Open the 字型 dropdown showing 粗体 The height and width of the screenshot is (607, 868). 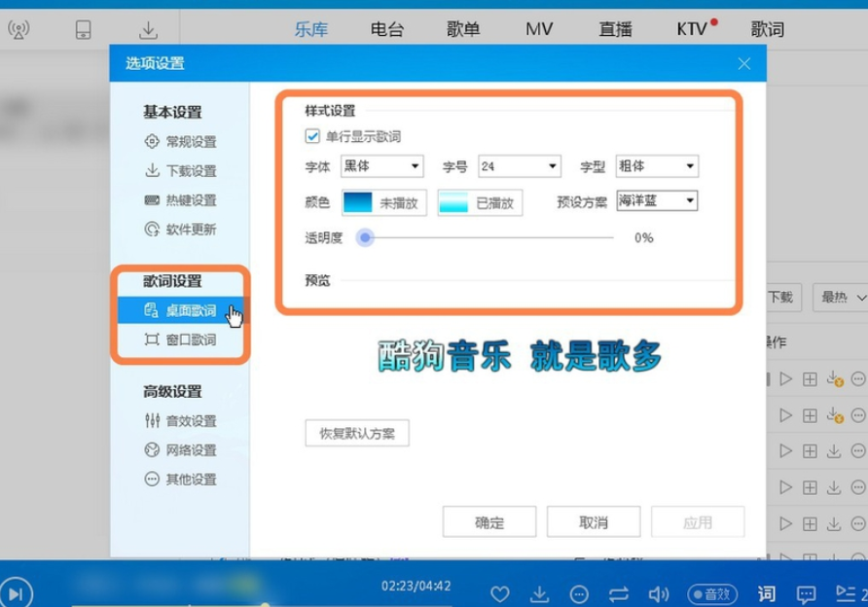point(657,166)
